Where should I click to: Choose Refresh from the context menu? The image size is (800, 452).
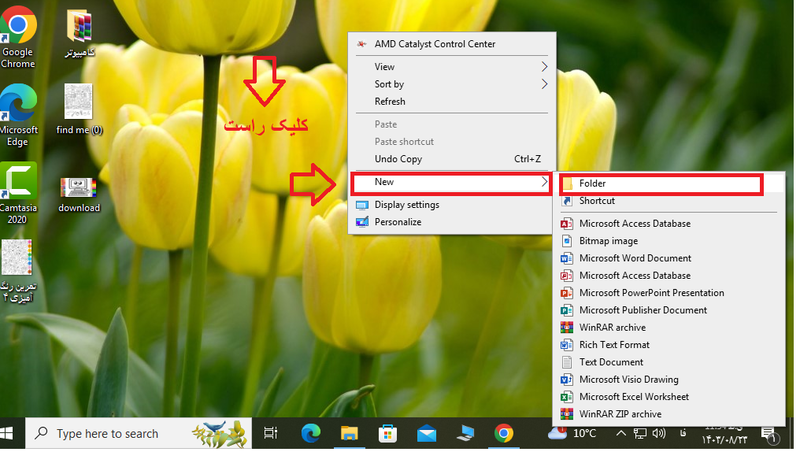click(x=390, y=102)
